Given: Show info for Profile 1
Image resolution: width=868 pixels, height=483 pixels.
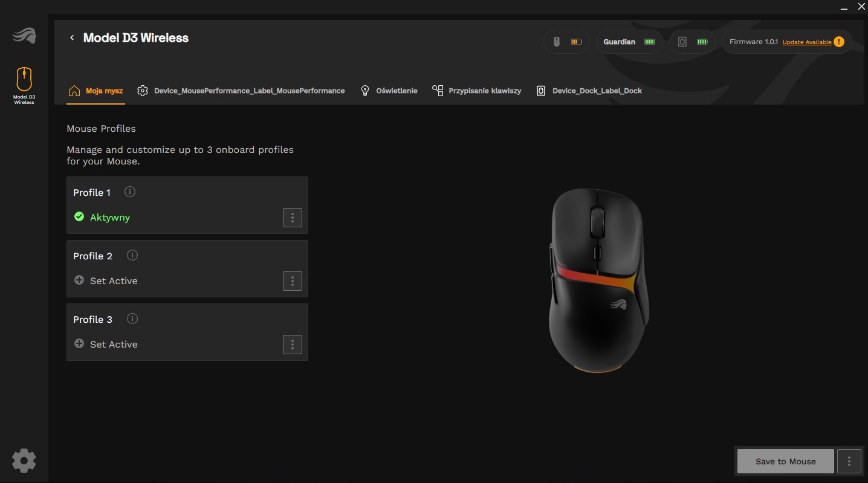Looking at the screenshot, I should [x=130, y=192].
